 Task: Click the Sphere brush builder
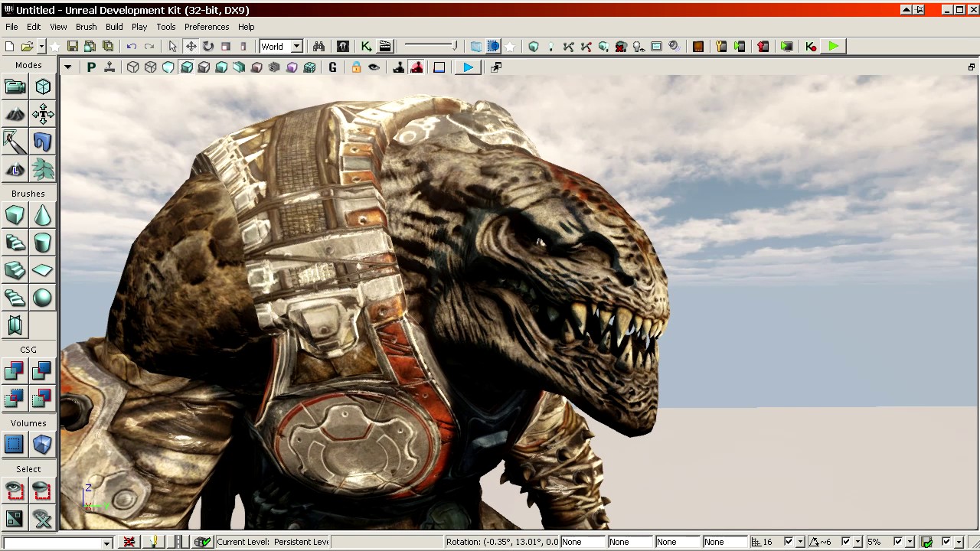pyautogui.click(x=42, y=298)
